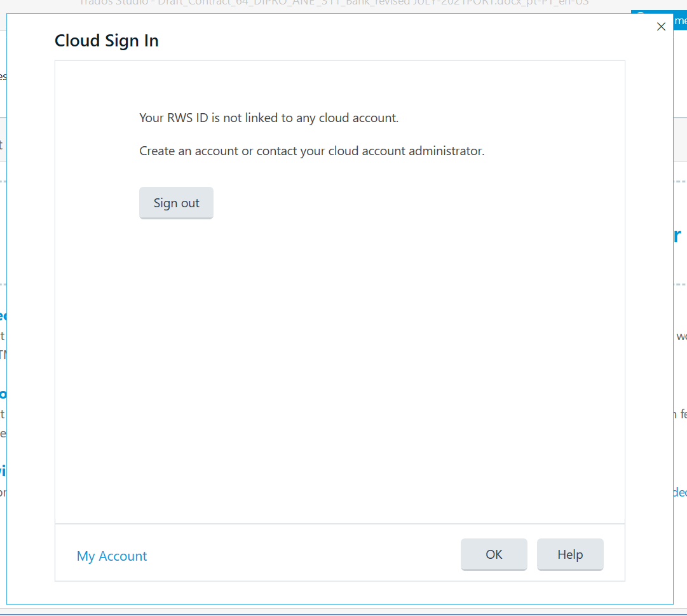Click the administrator contact instruction text
The image size is (687, 616).
click(311, 151)
